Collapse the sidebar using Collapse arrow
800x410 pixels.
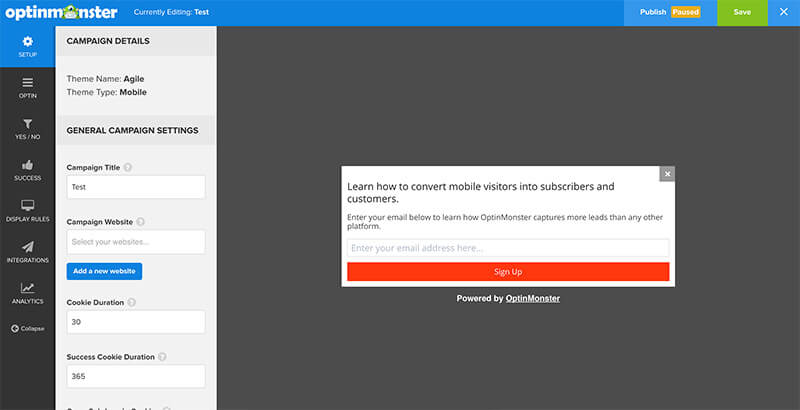(x=28, y=328)
